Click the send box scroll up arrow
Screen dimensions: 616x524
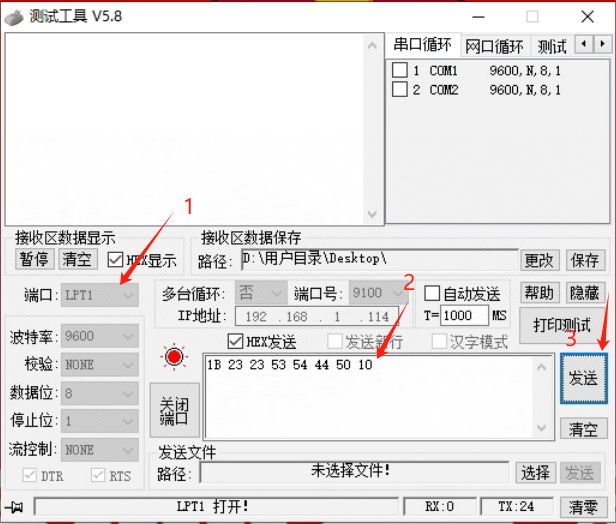coord(541,367)
